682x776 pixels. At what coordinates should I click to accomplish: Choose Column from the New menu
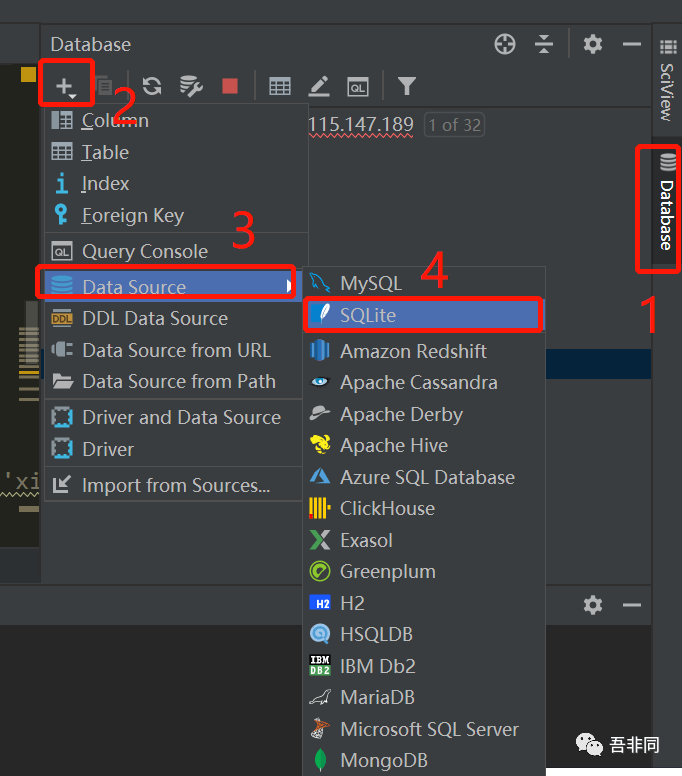176,120
